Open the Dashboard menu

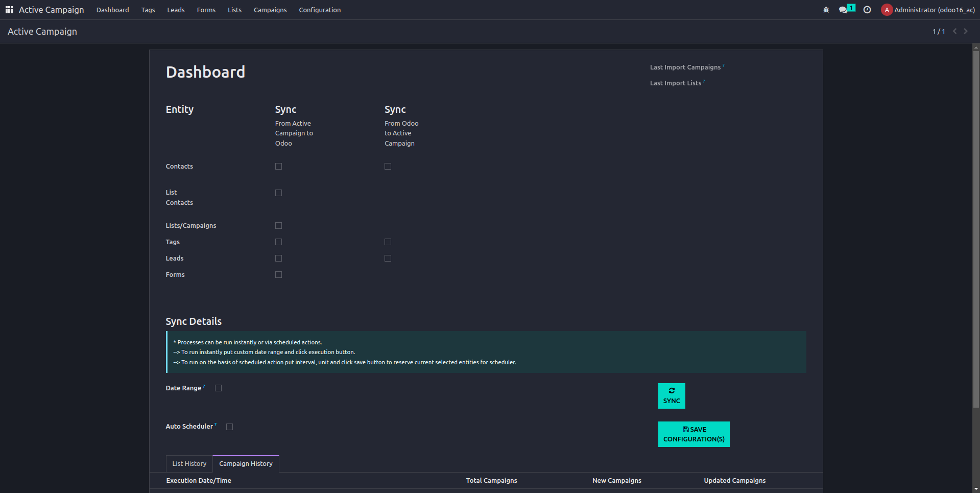pyautogui.click(x=112, y=10)
